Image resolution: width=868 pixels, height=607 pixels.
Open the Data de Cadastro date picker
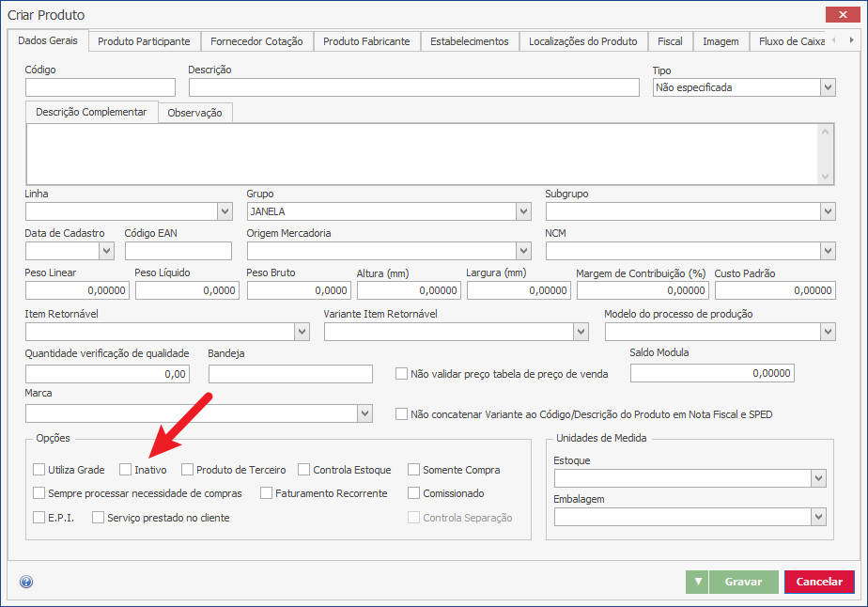point(106,251)
